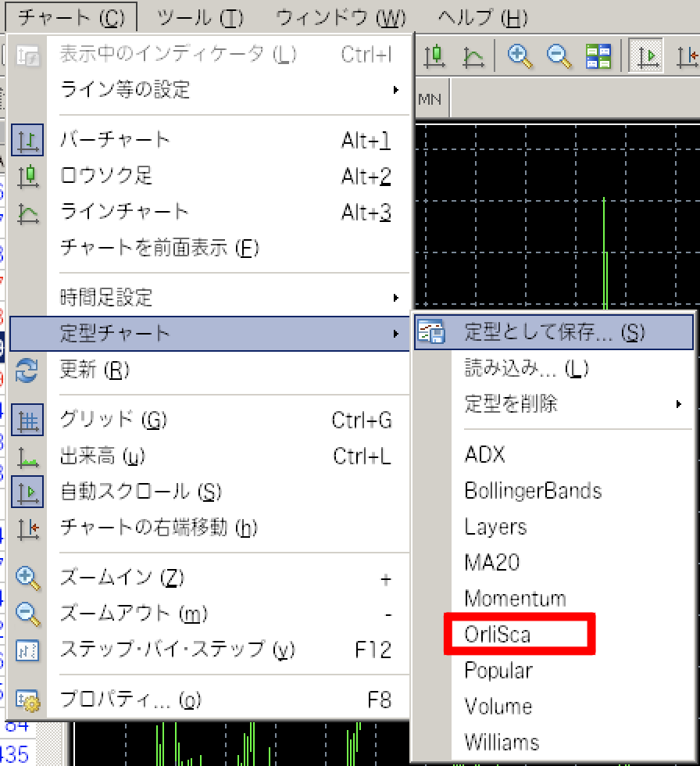Screen dimensions: 700x766
Task: Click the 更新 (R) refresh menu entry
Action: (94, 370)
